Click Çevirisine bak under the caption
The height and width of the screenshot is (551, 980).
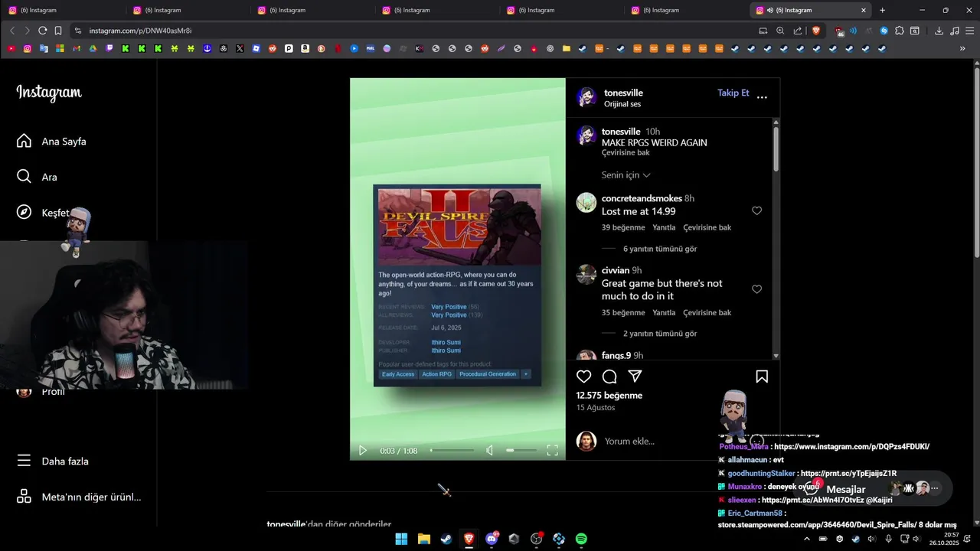[626, 153]
